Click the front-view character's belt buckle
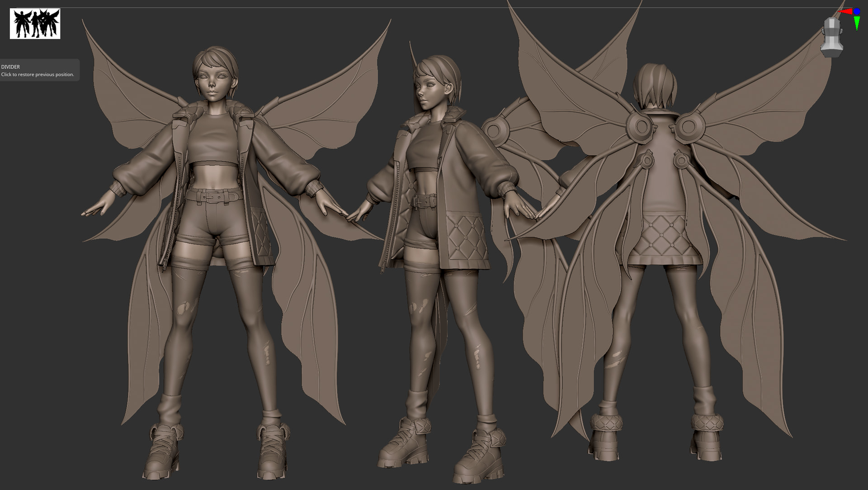 tap(212, 197)
